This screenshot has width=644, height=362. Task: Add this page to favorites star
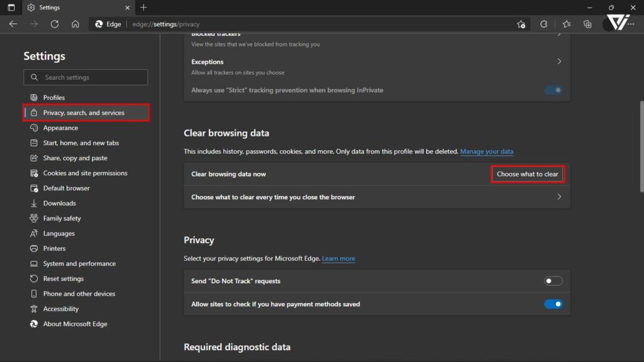click(521, 25)
